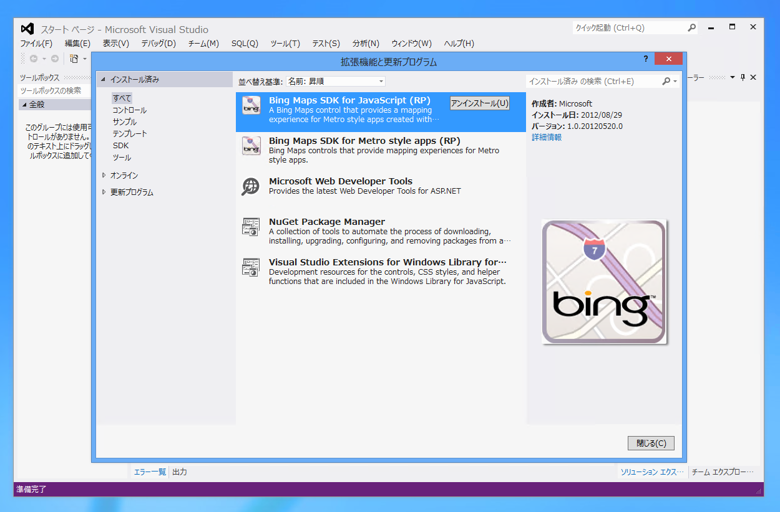The width and height of the screenshot is (780, 512).
Task: Click the search magnifier in installed search box
Action: [666, 81]
